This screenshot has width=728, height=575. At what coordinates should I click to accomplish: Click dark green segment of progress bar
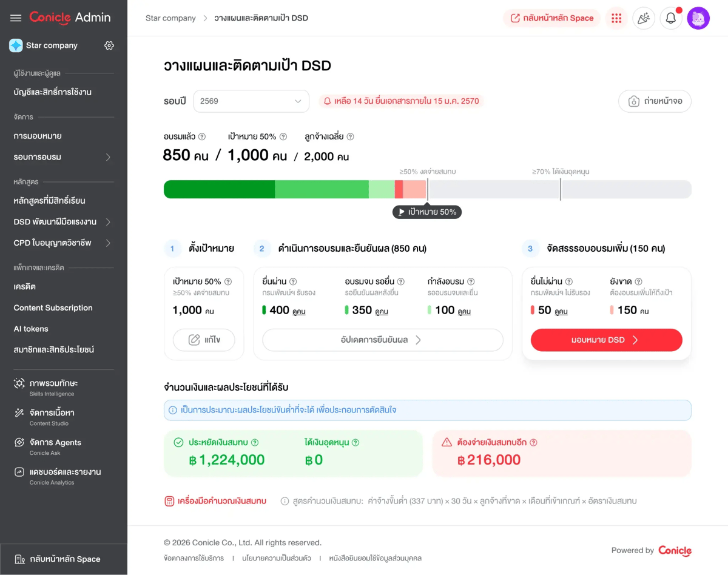click(219, 189)
